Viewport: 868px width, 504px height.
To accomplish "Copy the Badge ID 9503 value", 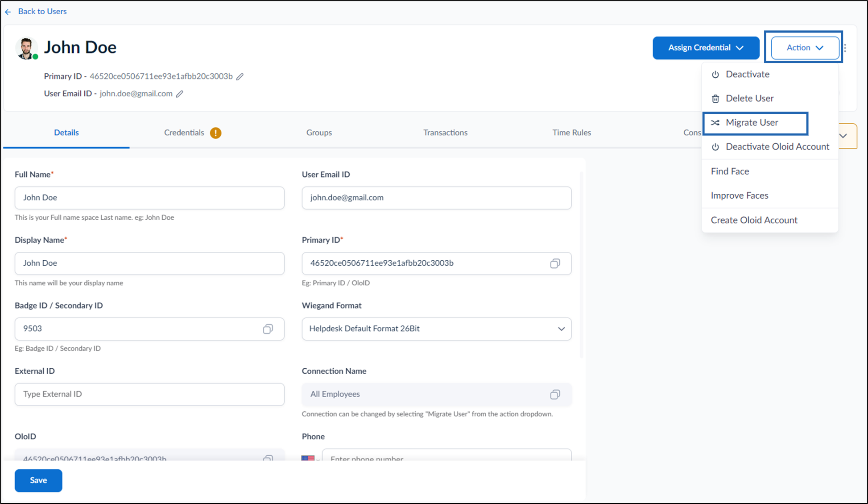I will click(268, 329).
